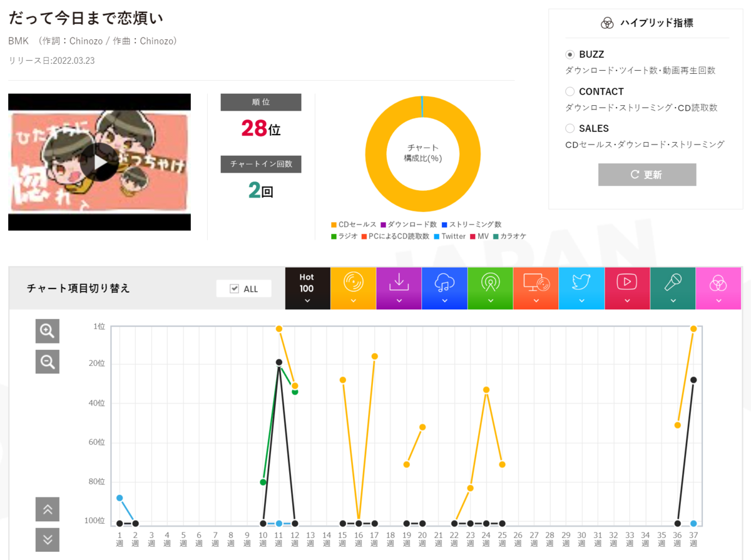Expand the Twitter tab chevron
Image resolution: width=751 pixels, height=560 pixels.
(x=581, y=301)
